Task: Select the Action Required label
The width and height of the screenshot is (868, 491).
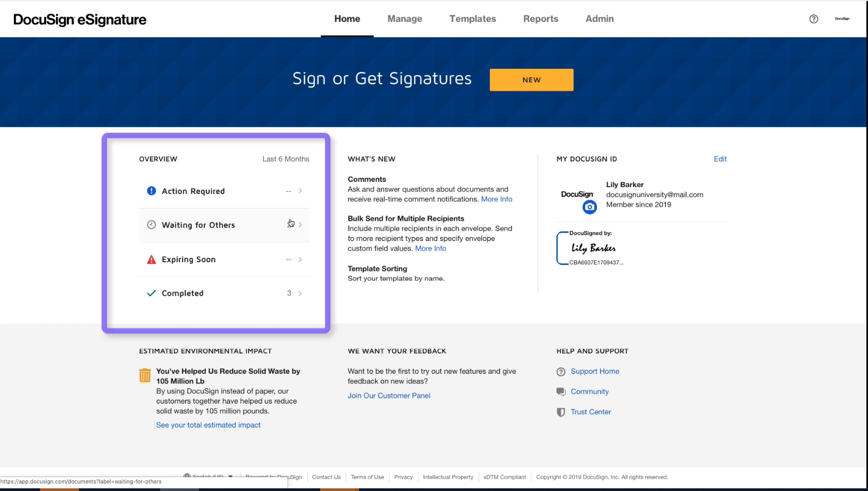Action: [193, 191]
